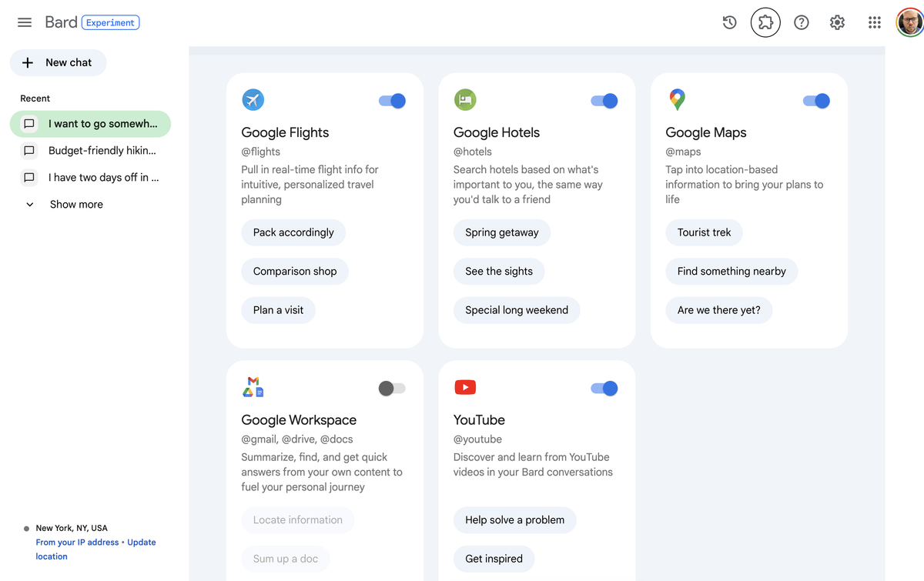Screen dimensions: 924x581
Task: Expand the Show more recent chats
Action: pyautogui.click(x=75, y=204)
